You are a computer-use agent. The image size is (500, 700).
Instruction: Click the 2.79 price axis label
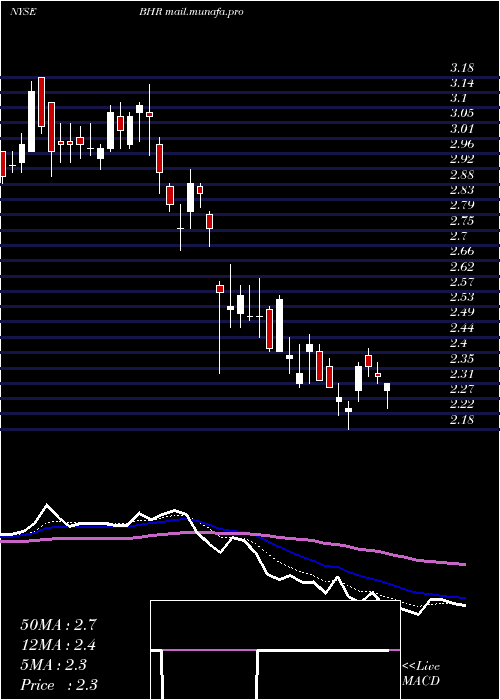click(462, 205)
